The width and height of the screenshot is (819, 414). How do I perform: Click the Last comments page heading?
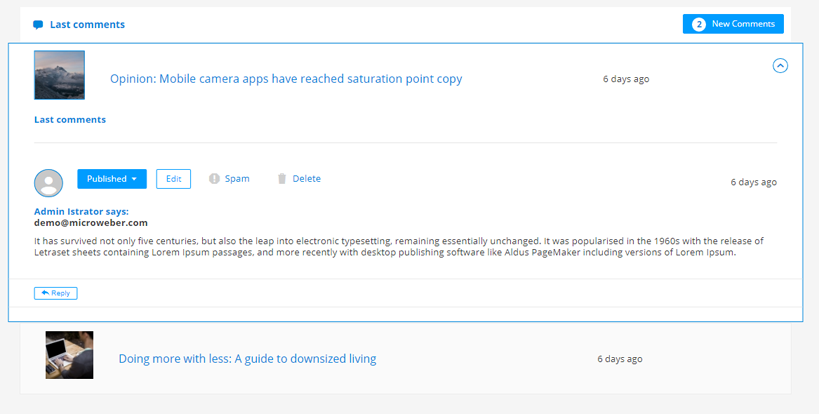(x=87, y=25)
